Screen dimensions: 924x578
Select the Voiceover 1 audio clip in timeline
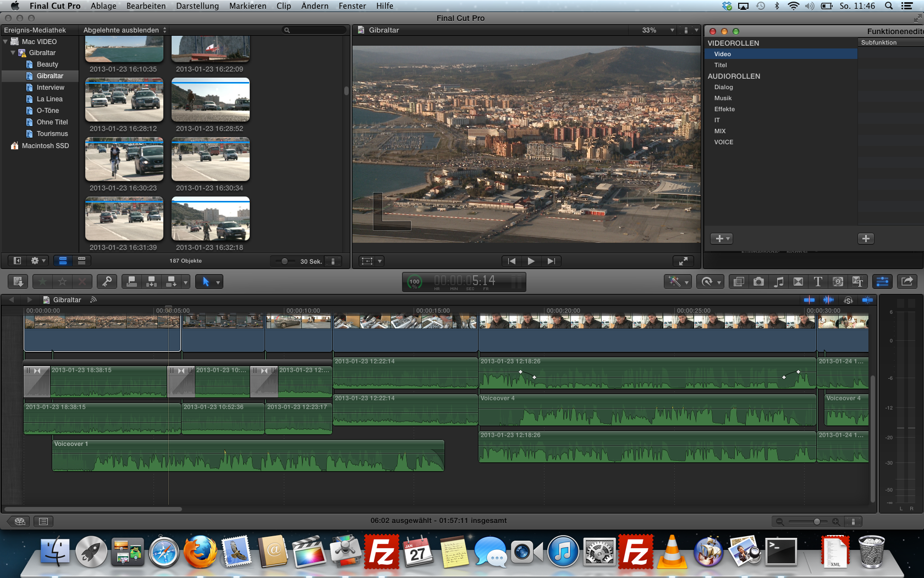(248, 456)
